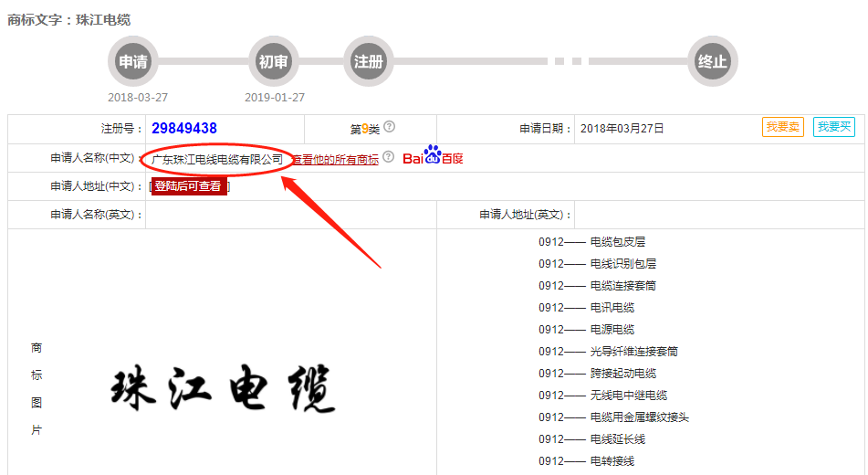Click help icon next to 第9类
Screen dimensions: 868x475
point(390,127)
